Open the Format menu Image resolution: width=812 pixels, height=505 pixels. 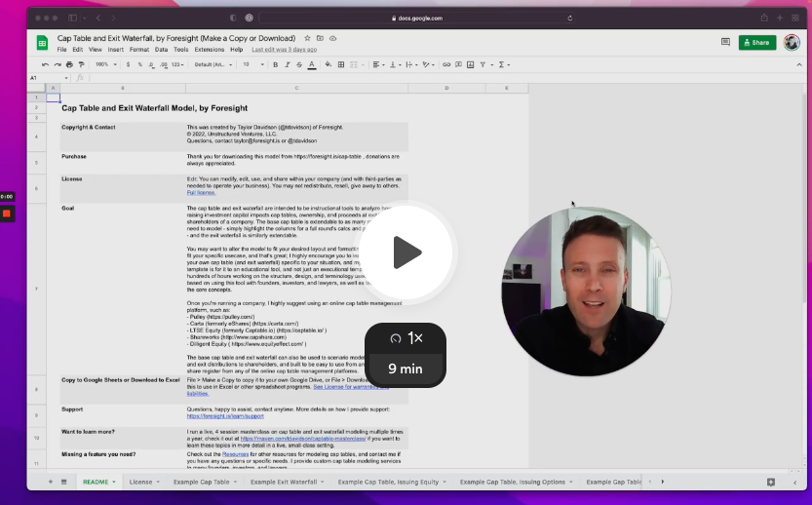point(139,50)
